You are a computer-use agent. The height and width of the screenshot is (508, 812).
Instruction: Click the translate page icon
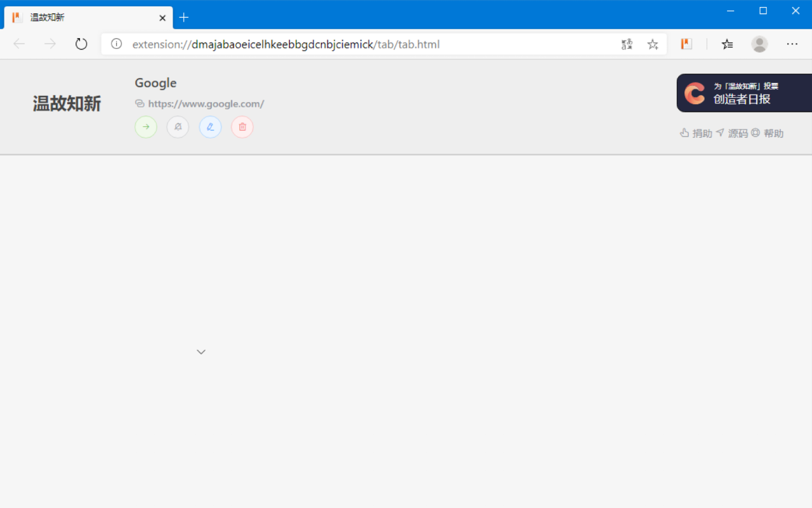627,44
